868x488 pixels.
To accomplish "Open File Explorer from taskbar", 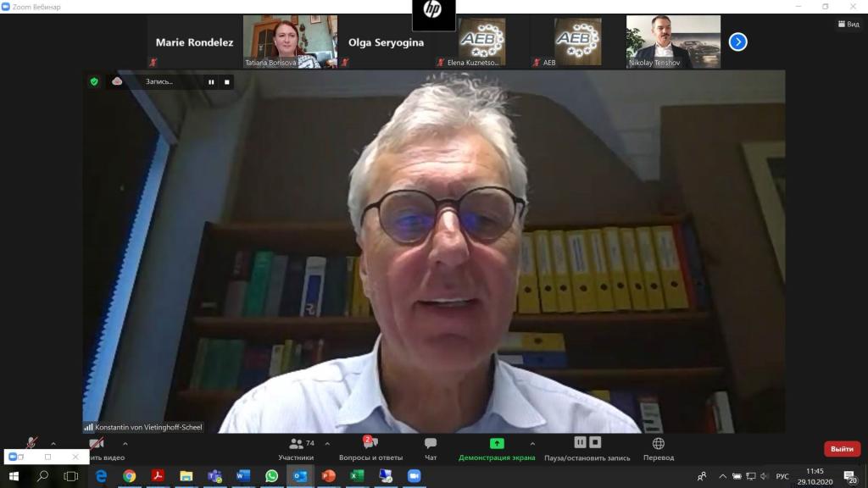I will pos(186,476).
